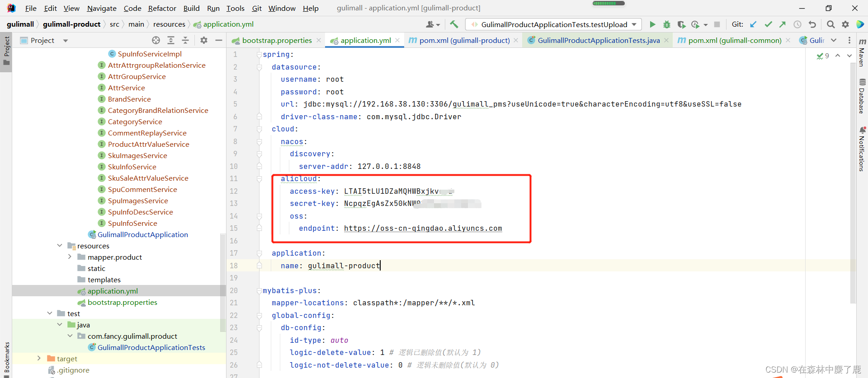This screenshot has width=868, height=378.
Task: Fold the spring block at line 1
Action: coord(259,55)
